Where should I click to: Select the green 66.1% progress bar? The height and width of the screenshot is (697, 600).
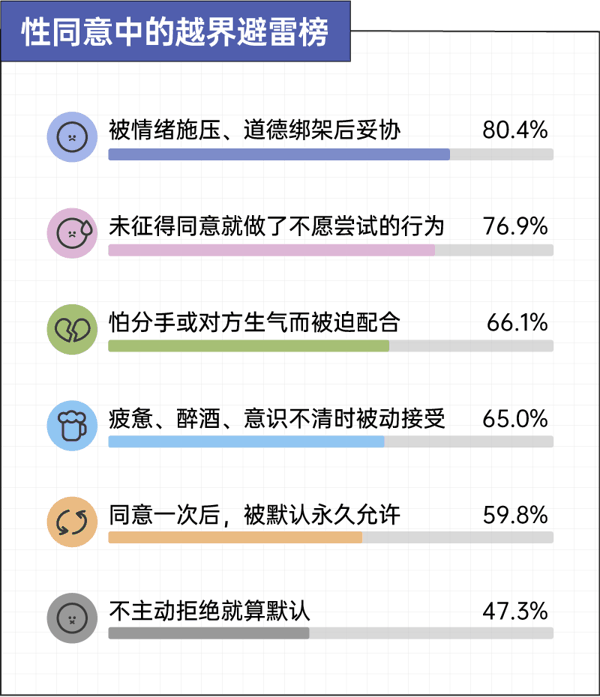click(249, 346)
